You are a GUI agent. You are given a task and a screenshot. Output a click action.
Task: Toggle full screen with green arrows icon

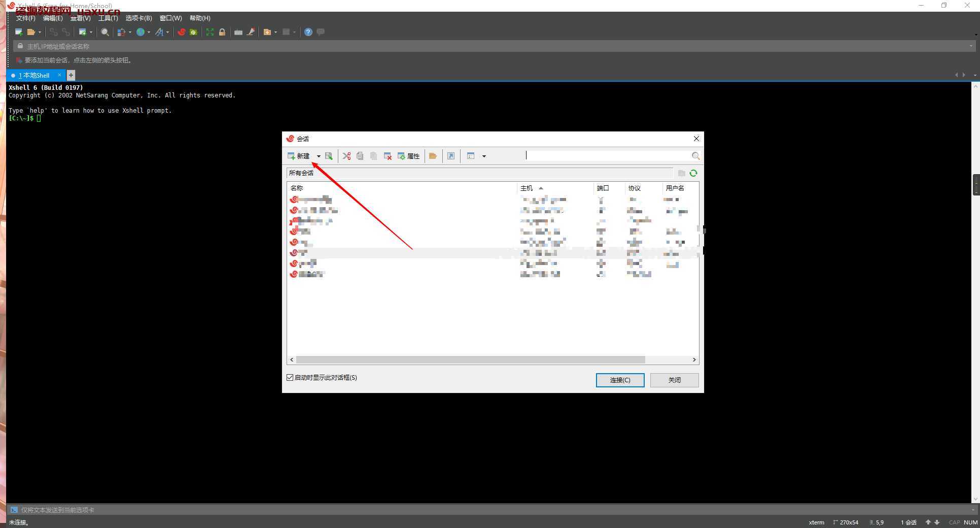click(210, 32)
